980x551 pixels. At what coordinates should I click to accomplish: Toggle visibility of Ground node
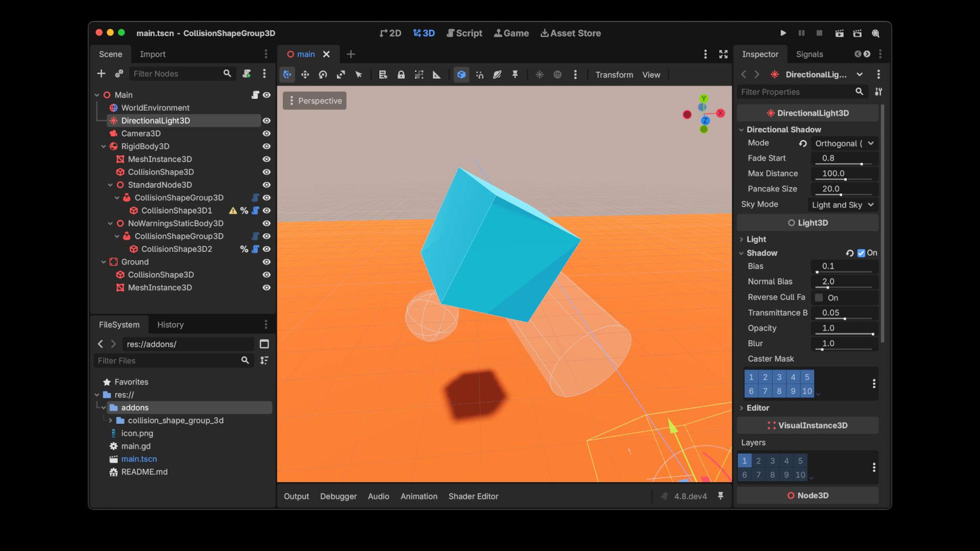pyautogui.click(x=266, y=262)
